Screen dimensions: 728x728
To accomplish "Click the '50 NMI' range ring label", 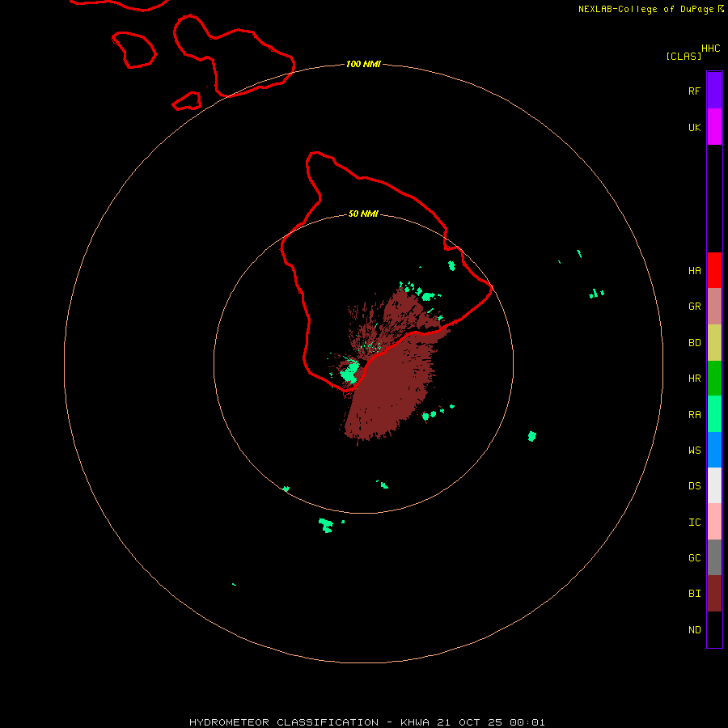I will [x=363, y=214].
